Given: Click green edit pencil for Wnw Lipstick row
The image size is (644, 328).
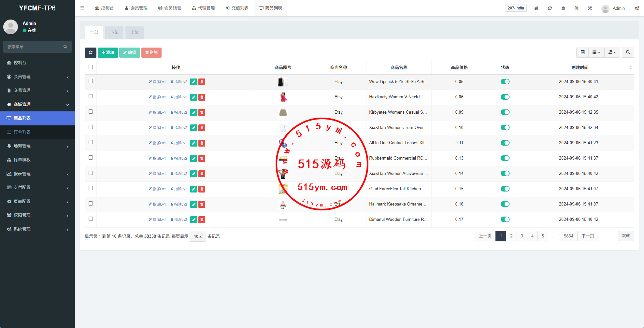Looking at the screenshot, I should 194,82.
